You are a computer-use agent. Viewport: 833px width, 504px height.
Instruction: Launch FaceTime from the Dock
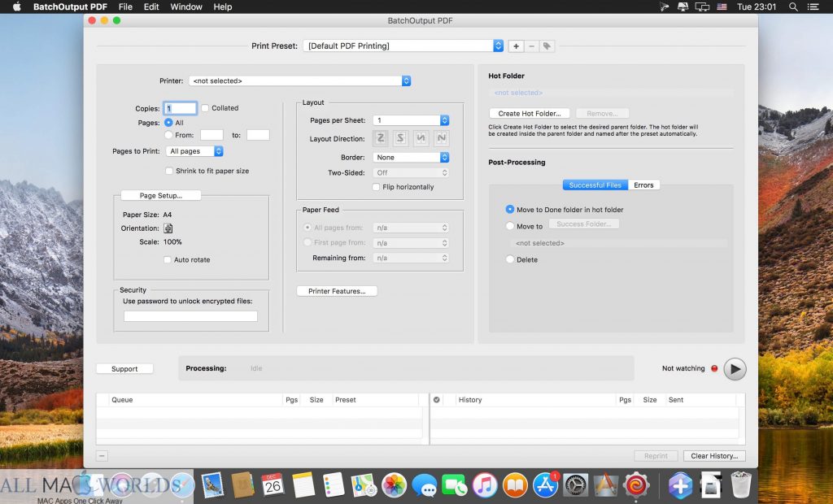(x=454, y=484)
